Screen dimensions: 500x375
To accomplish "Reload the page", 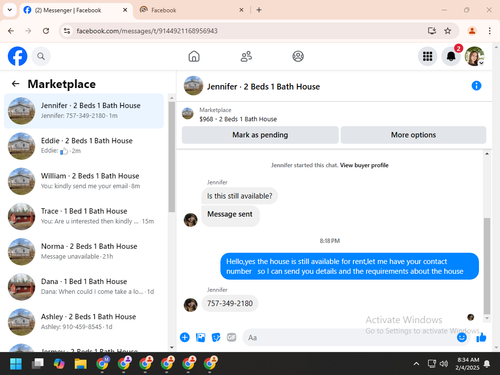I will point(46,31).
